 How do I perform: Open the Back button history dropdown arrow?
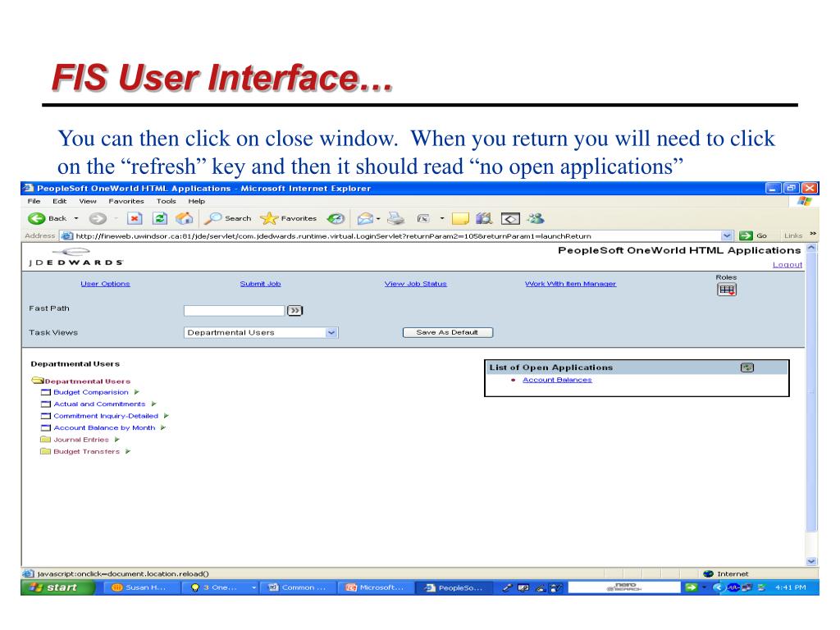(x=76, y=218)
